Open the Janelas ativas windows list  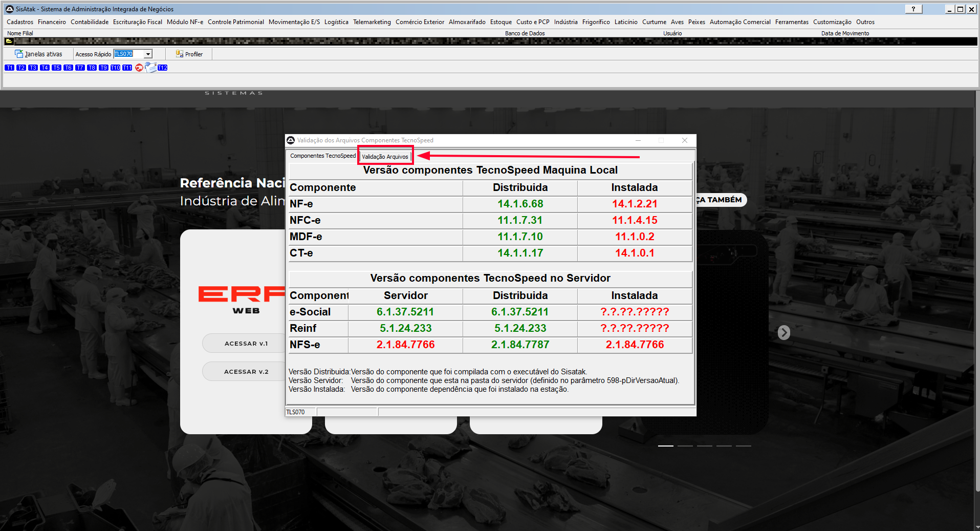tap(39, 54)
